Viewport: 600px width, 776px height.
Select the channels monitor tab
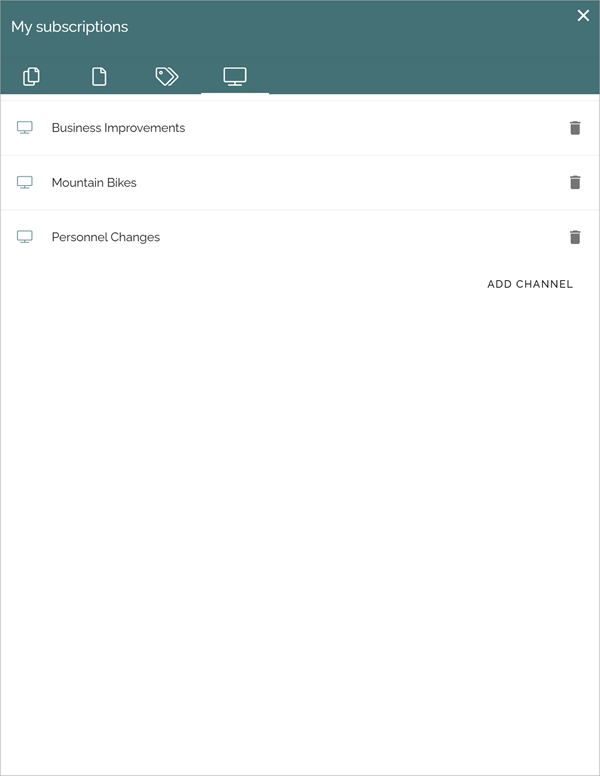(235, 77)
